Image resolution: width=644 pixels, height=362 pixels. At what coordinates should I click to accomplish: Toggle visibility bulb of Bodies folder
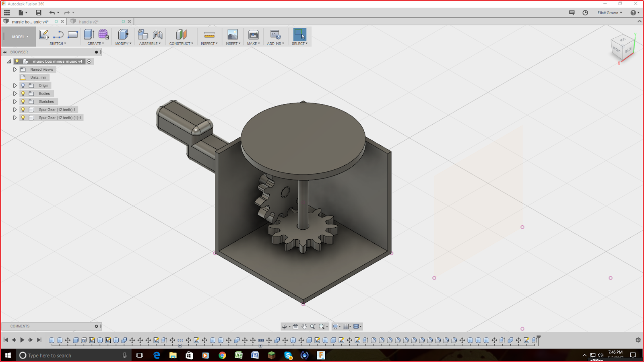23,94
